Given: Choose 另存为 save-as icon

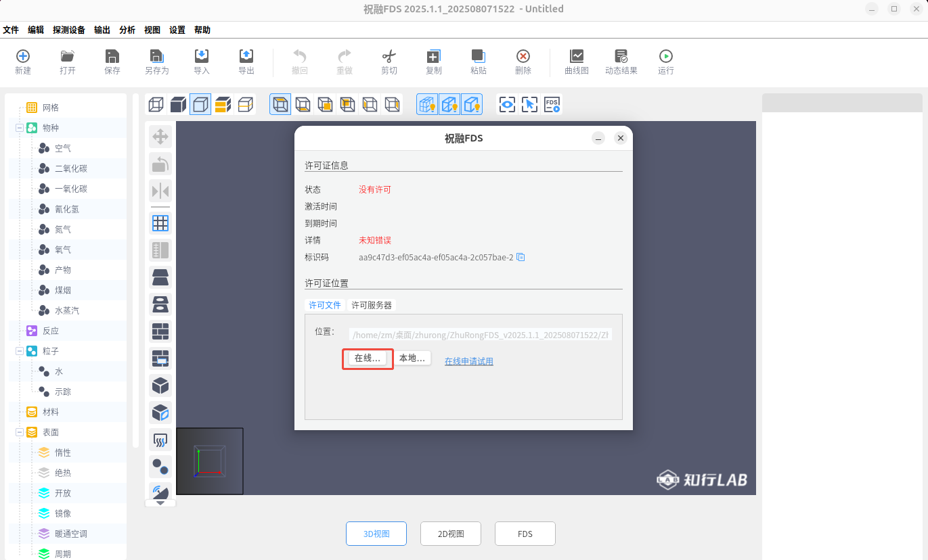Looking at the screenshot, I should (x=157, y=56).
